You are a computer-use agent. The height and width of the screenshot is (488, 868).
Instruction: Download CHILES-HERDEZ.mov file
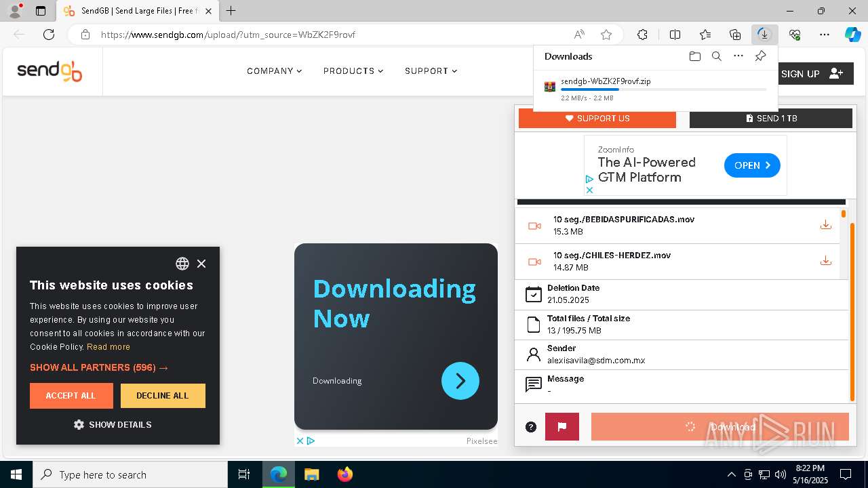pyautogui.click(x=825, y=261)
